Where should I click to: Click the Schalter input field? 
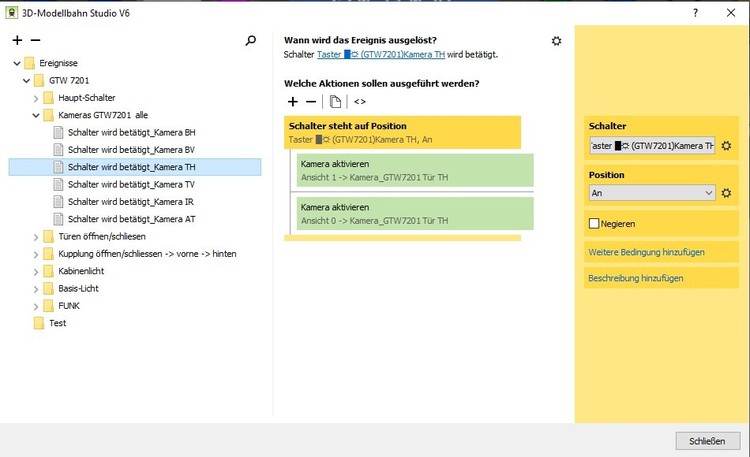652,146
